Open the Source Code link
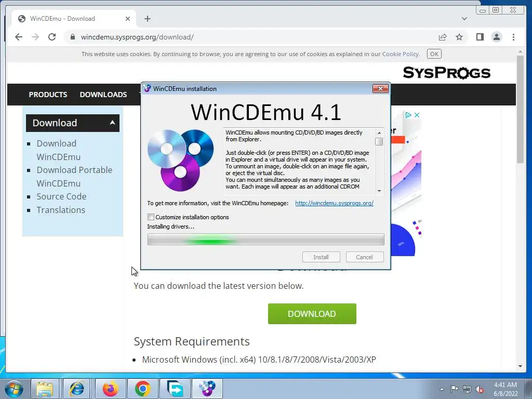The width and height of the screenshot is (532, 399). (61, 196)
